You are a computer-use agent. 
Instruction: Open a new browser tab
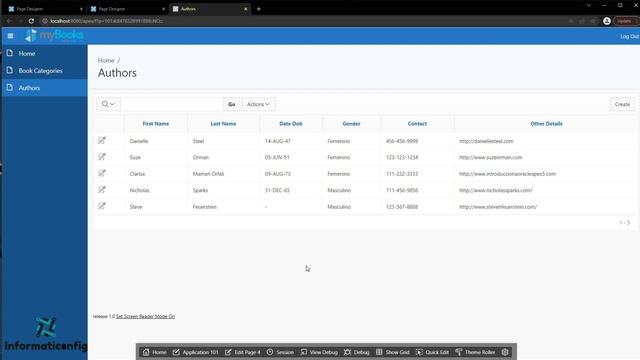click(x=258, y=9)
